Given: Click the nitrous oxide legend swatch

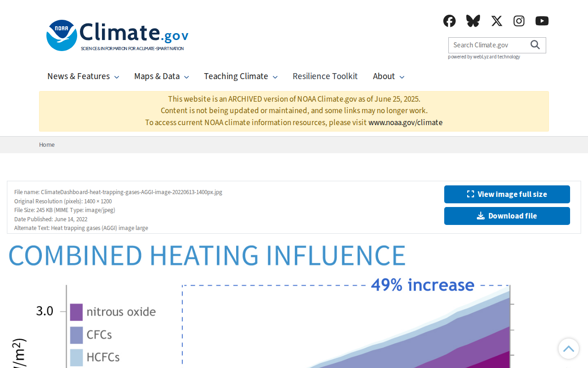Looking at the screenshot, I should pyautogui.click(x=76, y=312).
